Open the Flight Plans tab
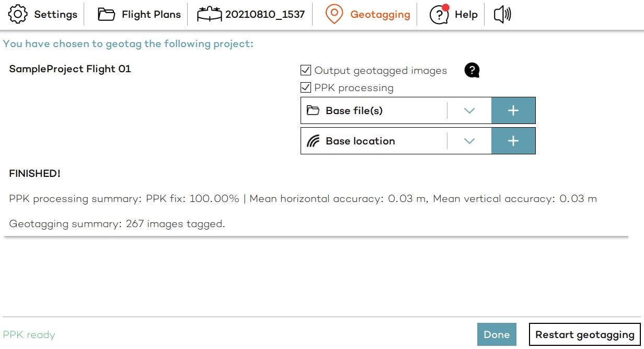 pyautogui.click(x=151, y=14)
